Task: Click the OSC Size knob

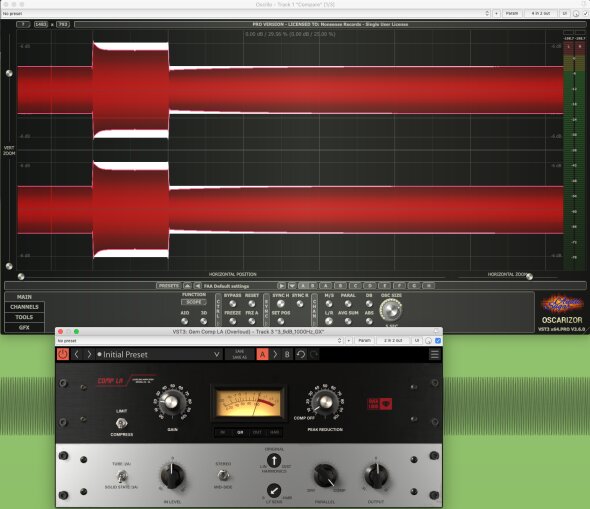Action: click(x=391, y=310)
